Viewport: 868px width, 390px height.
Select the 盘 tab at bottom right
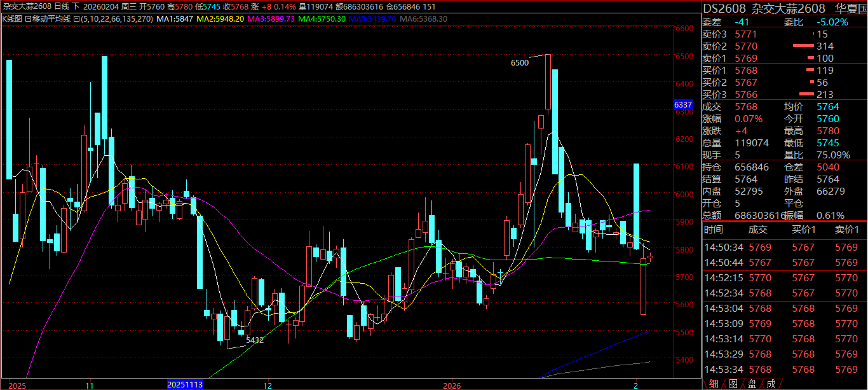coord(752,384)
